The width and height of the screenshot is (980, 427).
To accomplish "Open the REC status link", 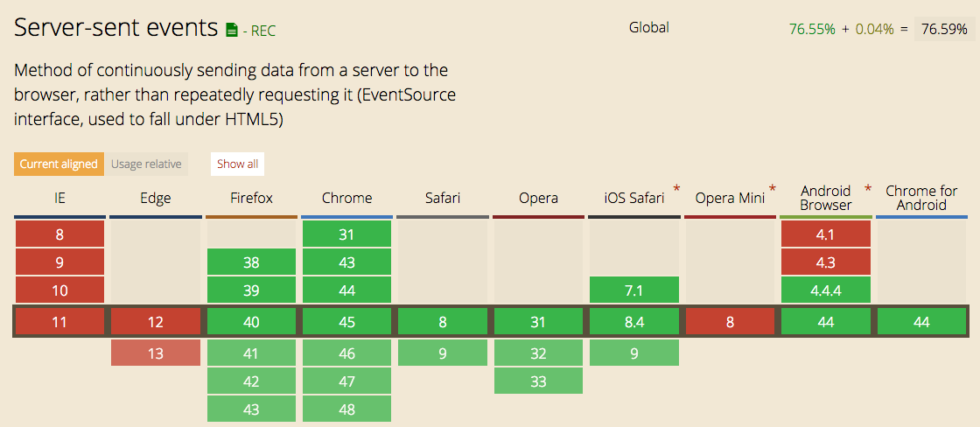I will pyautogui.click(x=263, y=31).
